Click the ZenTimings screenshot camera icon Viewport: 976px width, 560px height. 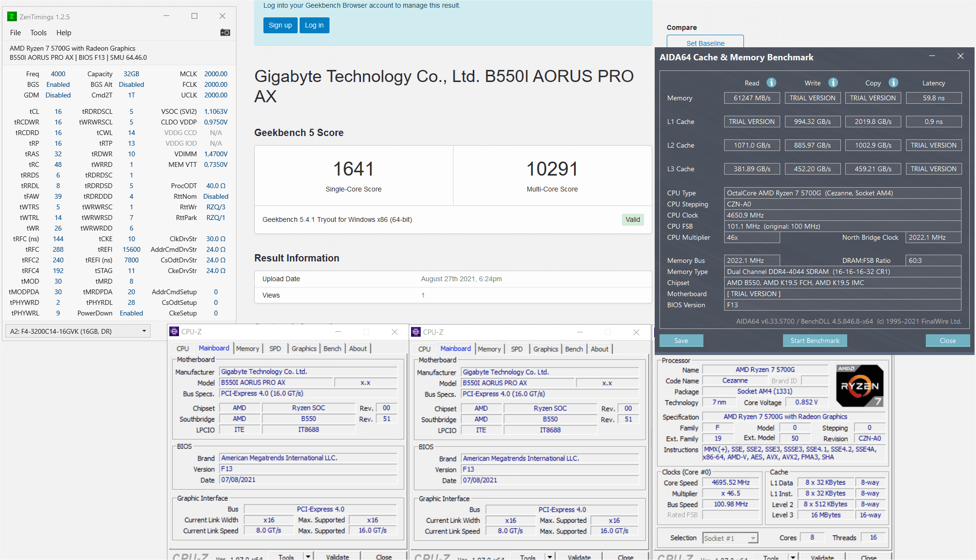[x=225, y=32]
